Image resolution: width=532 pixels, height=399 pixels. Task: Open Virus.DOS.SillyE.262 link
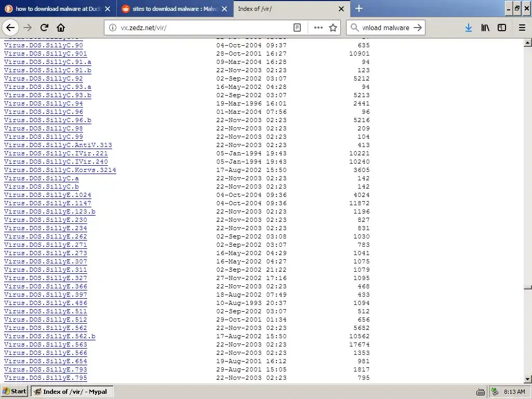tap(46, 236)
